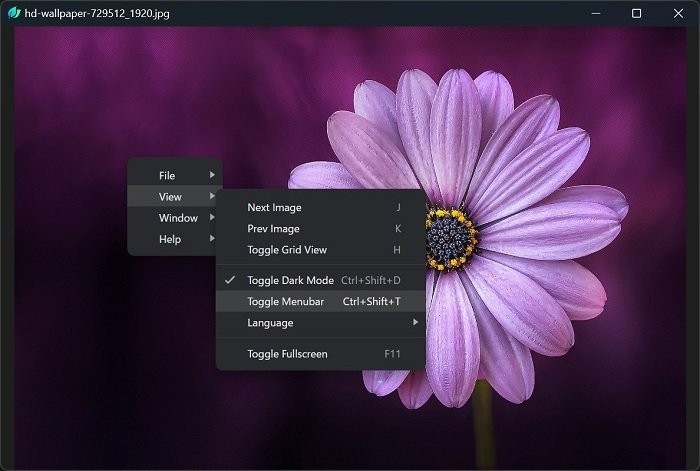The image size is (700, 471).
Task: Select the View menu entry
Action: (x=170, y=197)
